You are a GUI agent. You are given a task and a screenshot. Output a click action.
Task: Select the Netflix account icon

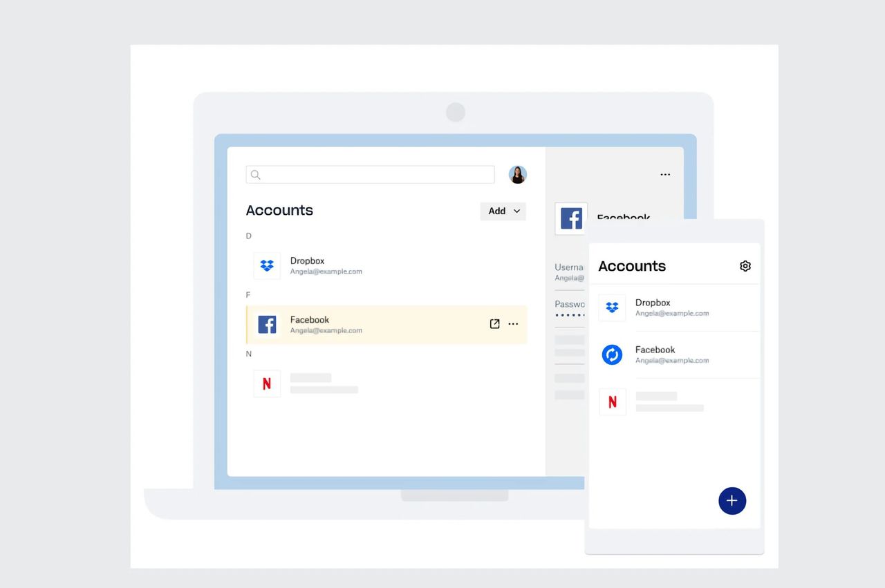click(266, 383)
